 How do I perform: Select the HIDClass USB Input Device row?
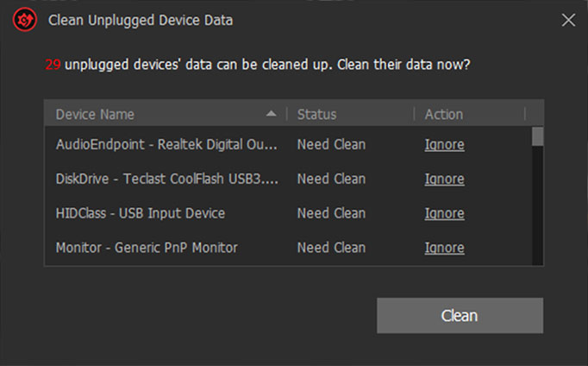288,213
